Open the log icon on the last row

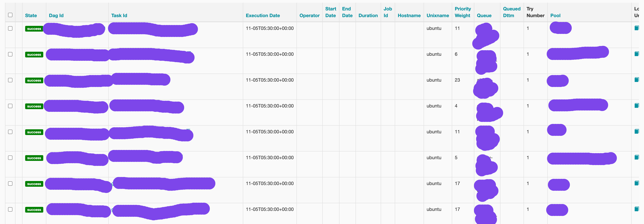tap(636, 209)
